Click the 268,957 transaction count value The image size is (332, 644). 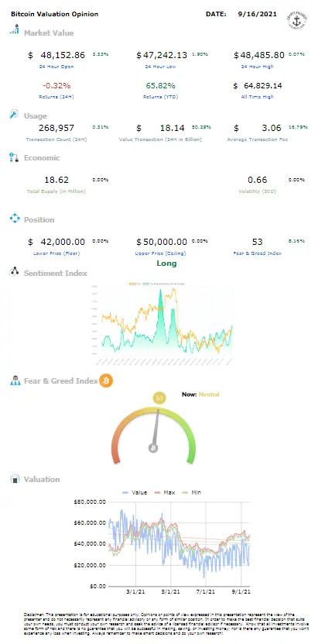pos(56,128)
